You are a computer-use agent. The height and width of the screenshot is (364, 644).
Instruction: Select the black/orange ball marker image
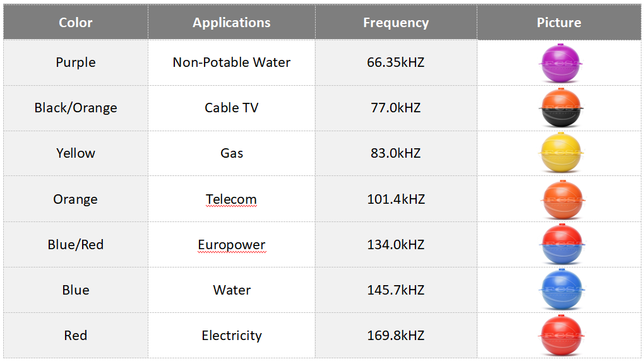coord(561,109)
